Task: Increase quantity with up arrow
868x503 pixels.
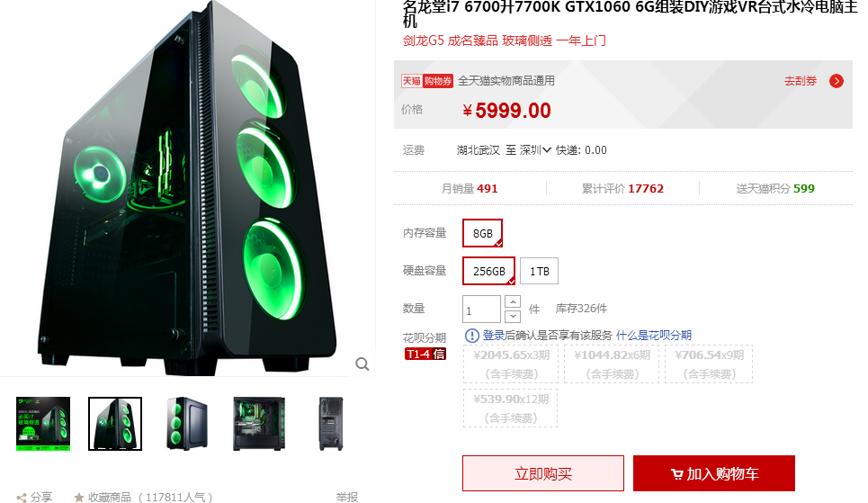Action: click(x=514, y=302)
